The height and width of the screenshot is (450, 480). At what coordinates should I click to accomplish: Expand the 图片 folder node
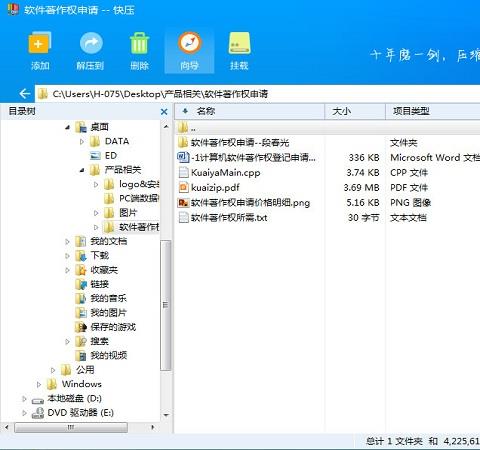(x=96, y=213)
